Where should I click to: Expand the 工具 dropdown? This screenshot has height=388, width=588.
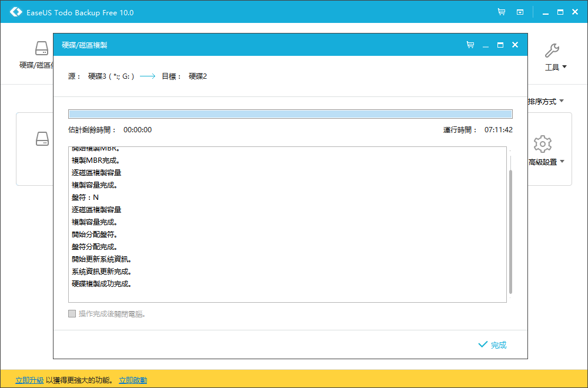coord(556,67)
